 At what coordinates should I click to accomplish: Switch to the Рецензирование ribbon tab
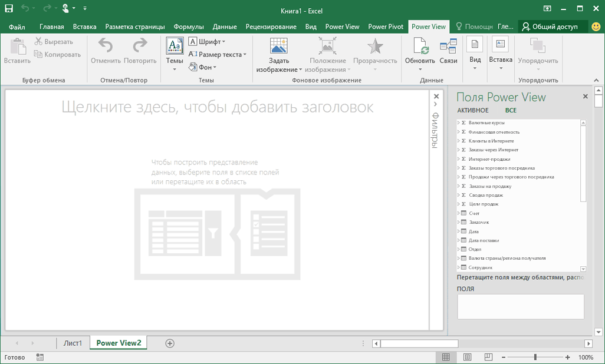271,27
